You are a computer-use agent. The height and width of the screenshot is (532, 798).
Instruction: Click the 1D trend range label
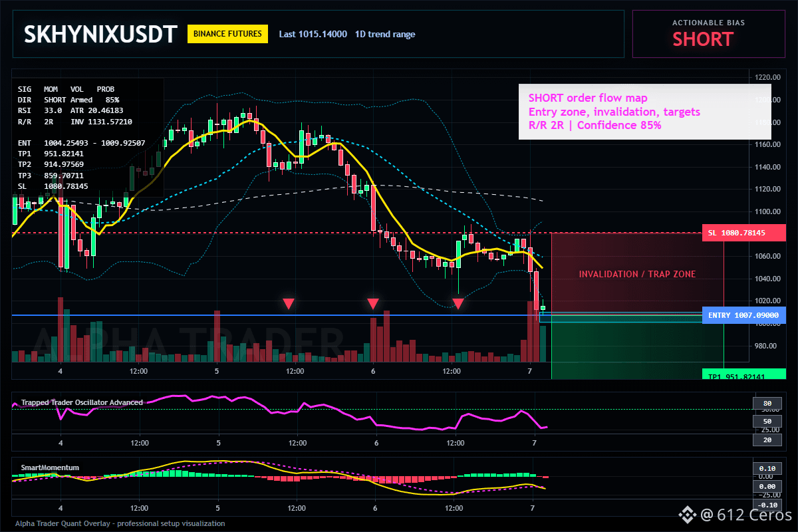(x=385, y=34)
